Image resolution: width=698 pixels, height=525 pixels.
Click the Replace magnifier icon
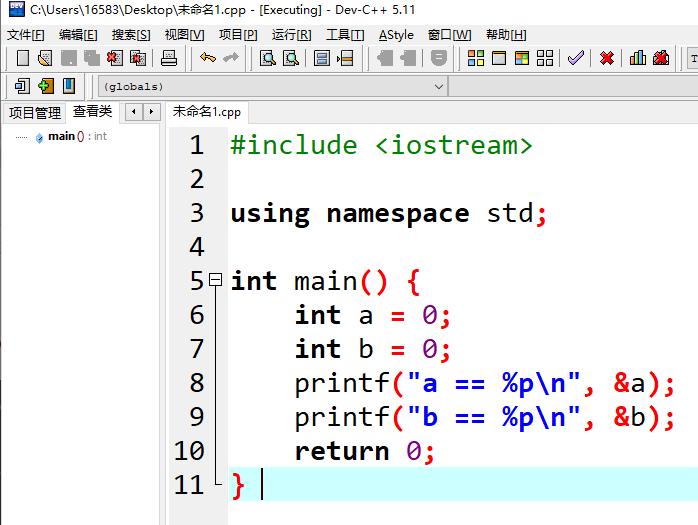pyautogui.click(x=291, y=58)
